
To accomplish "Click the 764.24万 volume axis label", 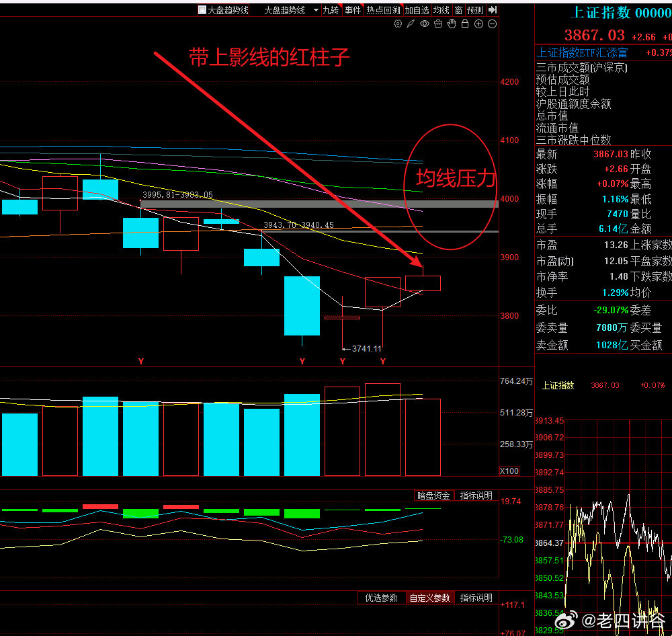I will click(x=516, y=381).
